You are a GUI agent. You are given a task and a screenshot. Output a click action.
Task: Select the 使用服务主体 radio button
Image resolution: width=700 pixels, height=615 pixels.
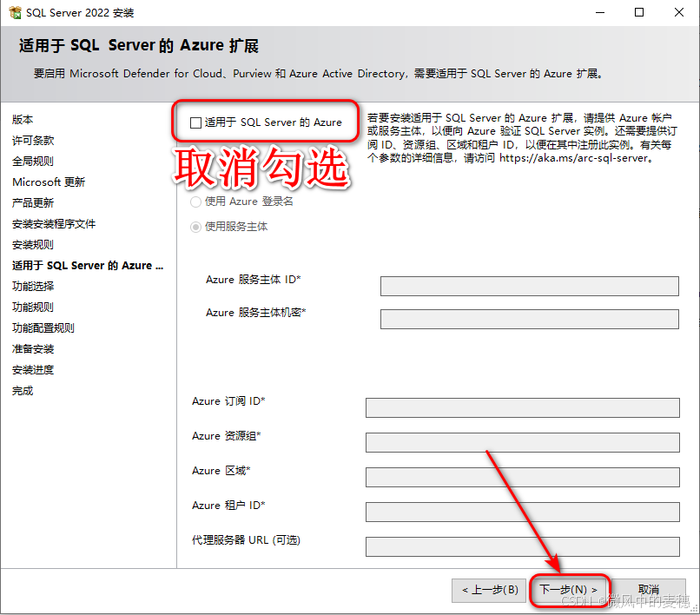point(195,227)
